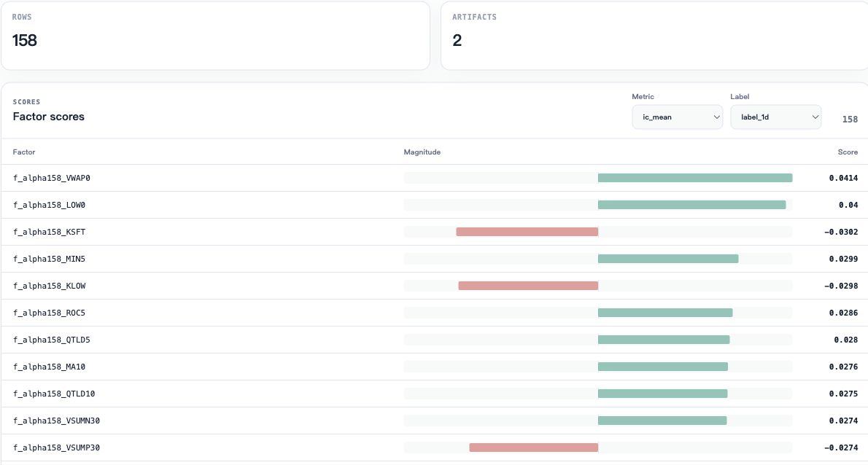
Task: Click the Factor column header
Action: point(24,152)
